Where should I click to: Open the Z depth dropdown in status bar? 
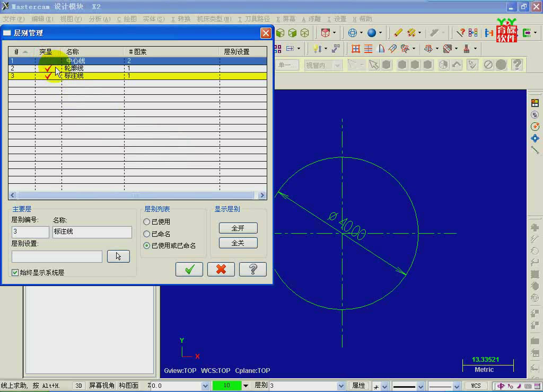pos(205,386)
